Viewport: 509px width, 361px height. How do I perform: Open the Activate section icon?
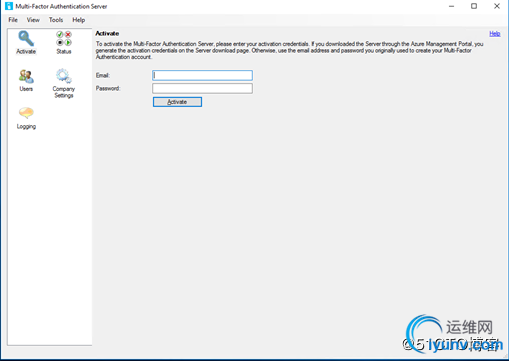[26, 39]
